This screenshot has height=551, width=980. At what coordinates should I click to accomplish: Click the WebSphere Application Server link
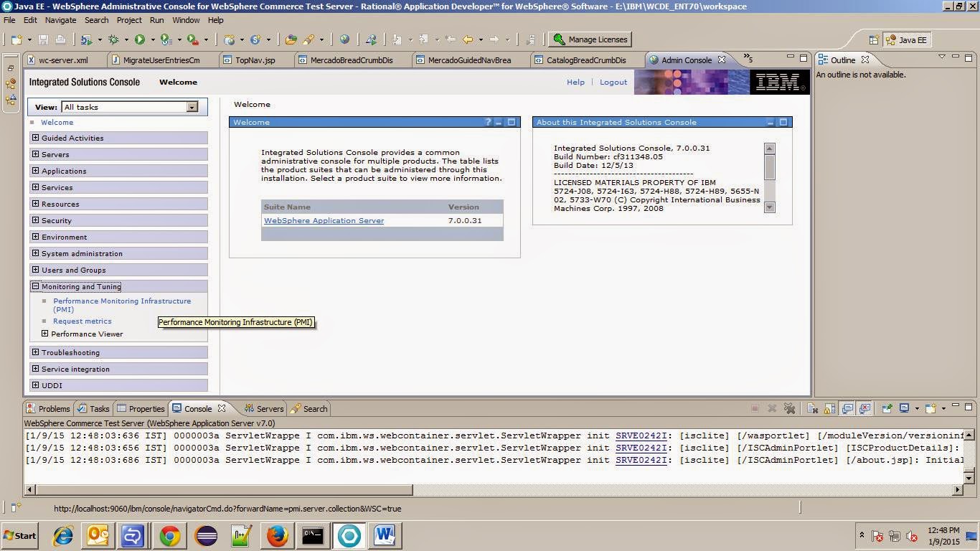coord(324,220)
